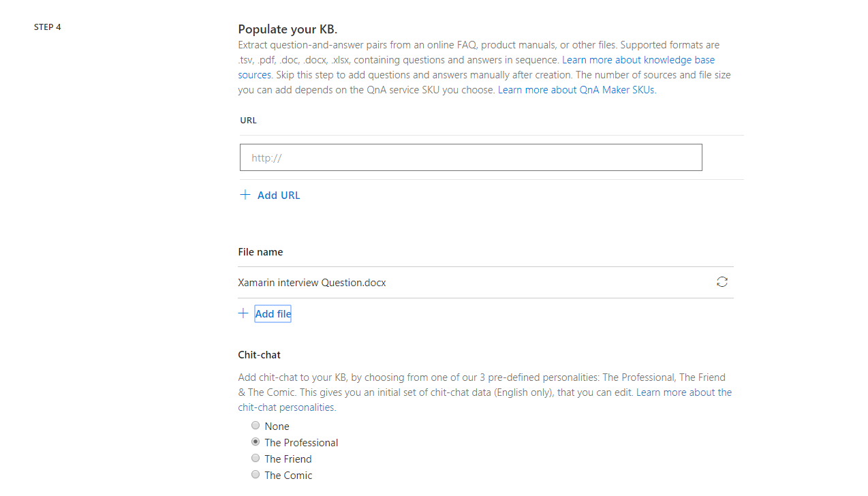The width and height of the screenshot is (868, 496).
Task: Select The Comic personality radio button
Action: point(255,475)
